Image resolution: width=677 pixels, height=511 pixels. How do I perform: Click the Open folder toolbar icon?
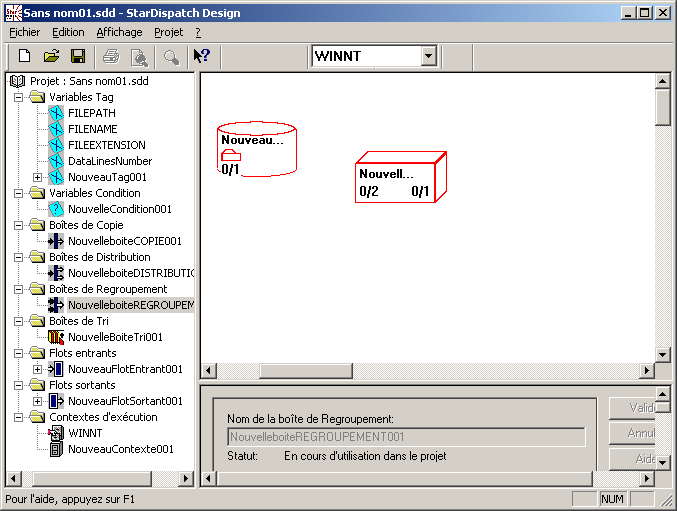coord(51,56)
